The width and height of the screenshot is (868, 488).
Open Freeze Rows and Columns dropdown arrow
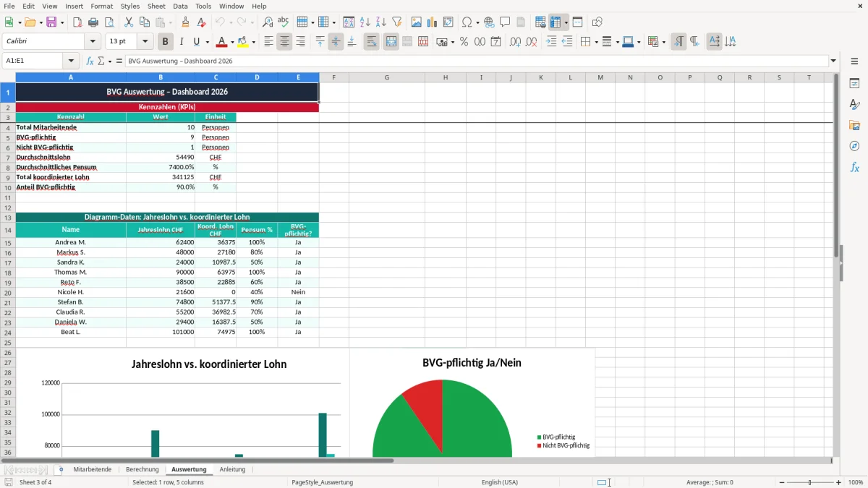[566, 22]
